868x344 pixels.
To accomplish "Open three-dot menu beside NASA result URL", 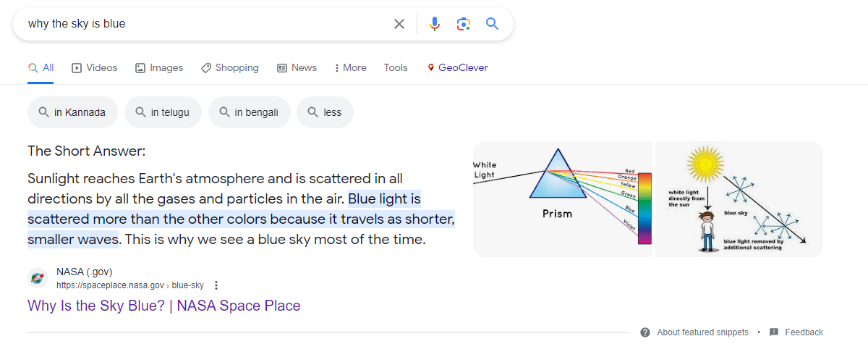I will pos(216,285).
